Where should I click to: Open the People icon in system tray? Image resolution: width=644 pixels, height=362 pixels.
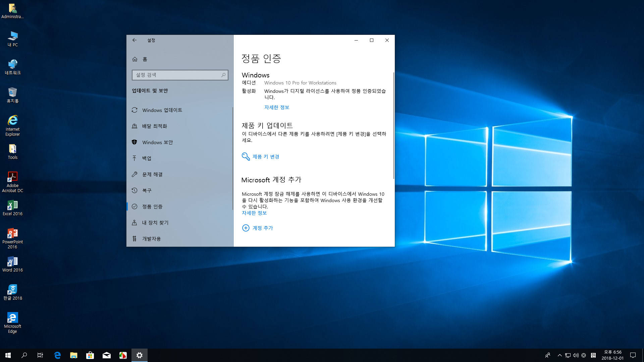point(548,355)
